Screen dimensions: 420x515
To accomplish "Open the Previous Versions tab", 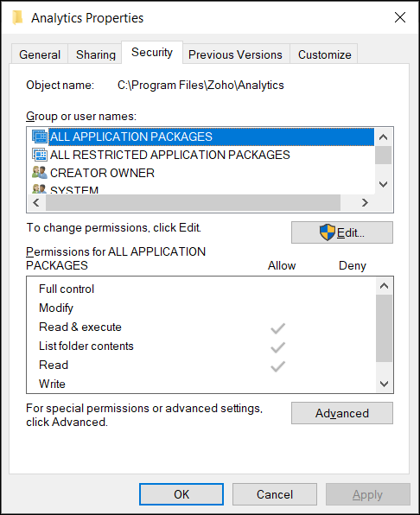I will point(235,54).
